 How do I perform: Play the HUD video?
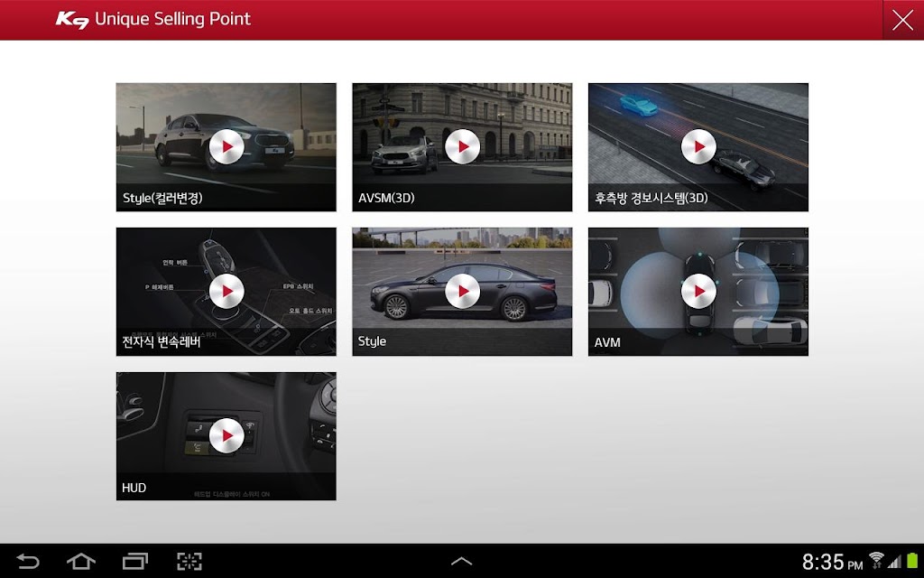[226, 436]
